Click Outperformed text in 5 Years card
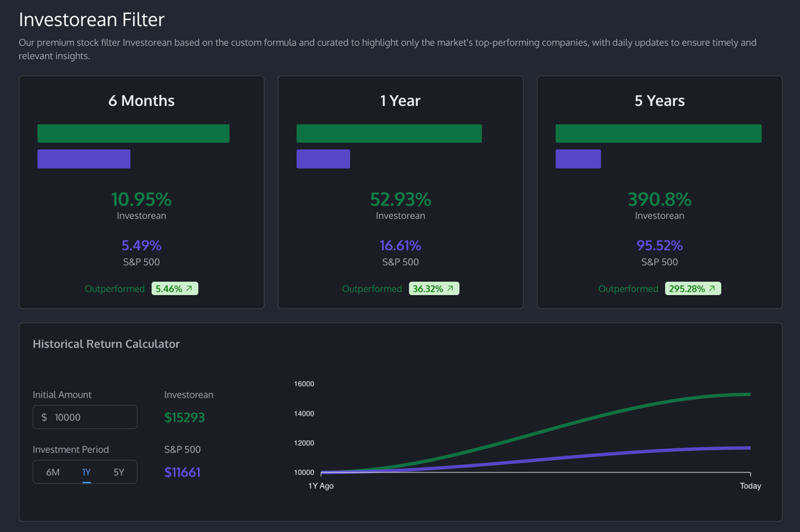This screenshot has width=800, height=532. coord(628,289)
